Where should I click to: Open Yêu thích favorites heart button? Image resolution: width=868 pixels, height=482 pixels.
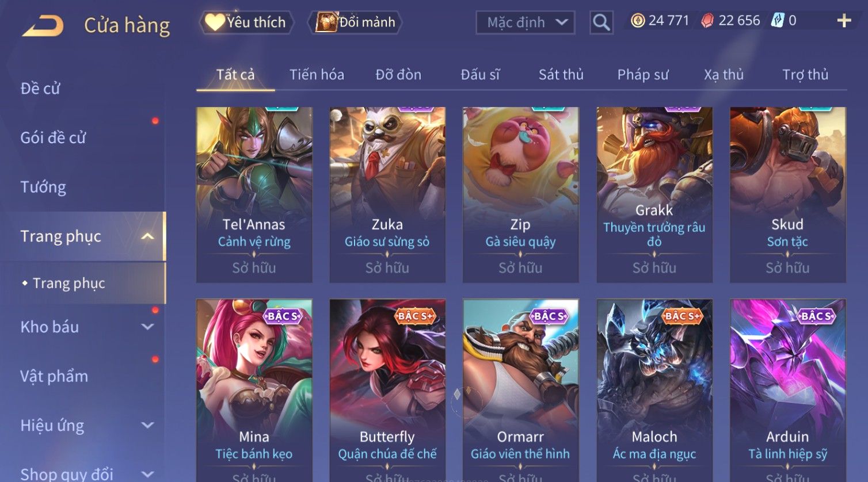(x=246, y=22)
